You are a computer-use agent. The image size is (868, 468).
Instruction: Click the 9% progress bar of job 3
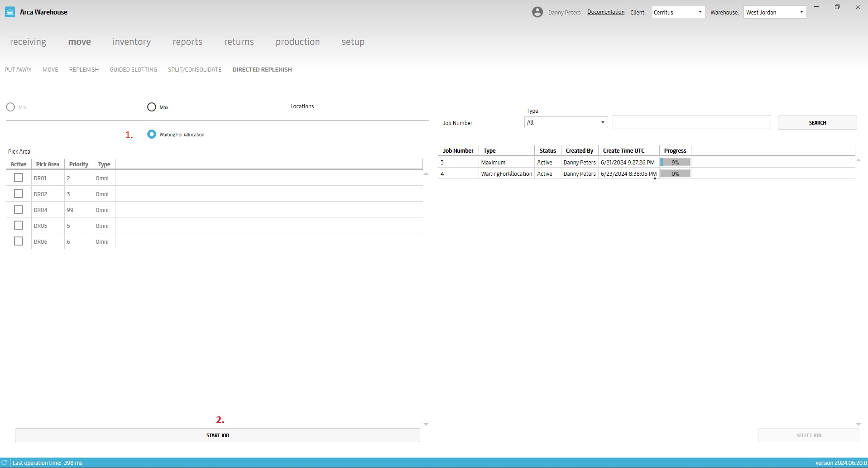point(675,162)
